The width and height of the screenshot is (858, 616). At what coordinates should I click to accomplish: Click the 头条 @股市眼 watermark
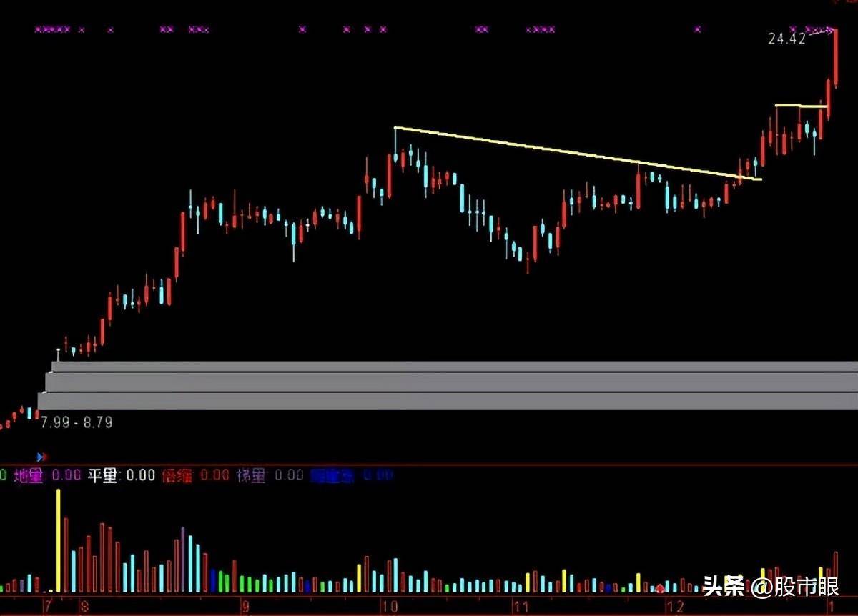(x=771, y=587)
